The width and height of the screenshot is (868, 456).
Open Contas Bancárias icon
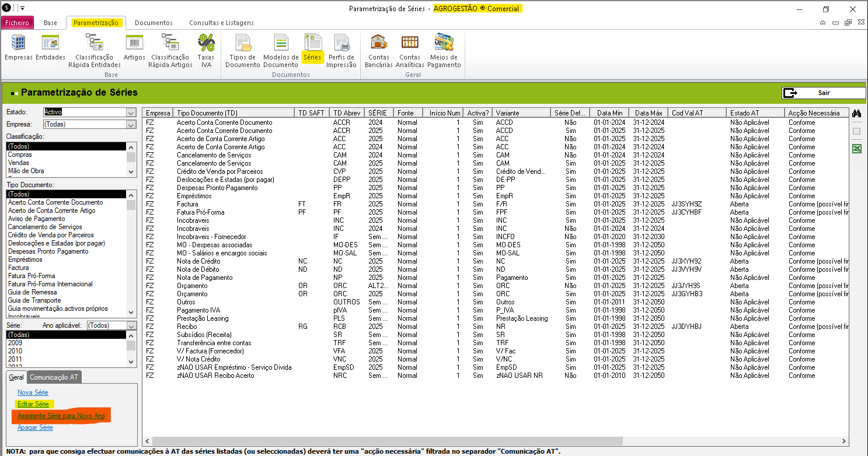[x=378, y=44]
